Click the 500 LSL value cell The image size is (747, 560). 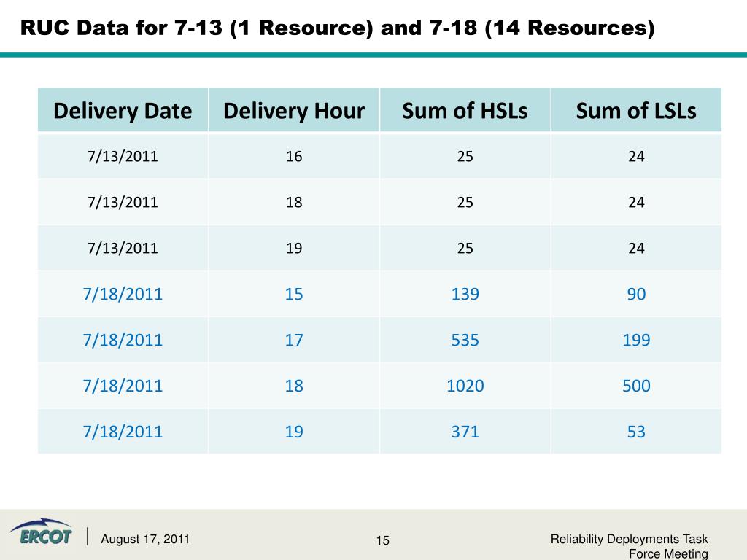[x=636, y=386]
